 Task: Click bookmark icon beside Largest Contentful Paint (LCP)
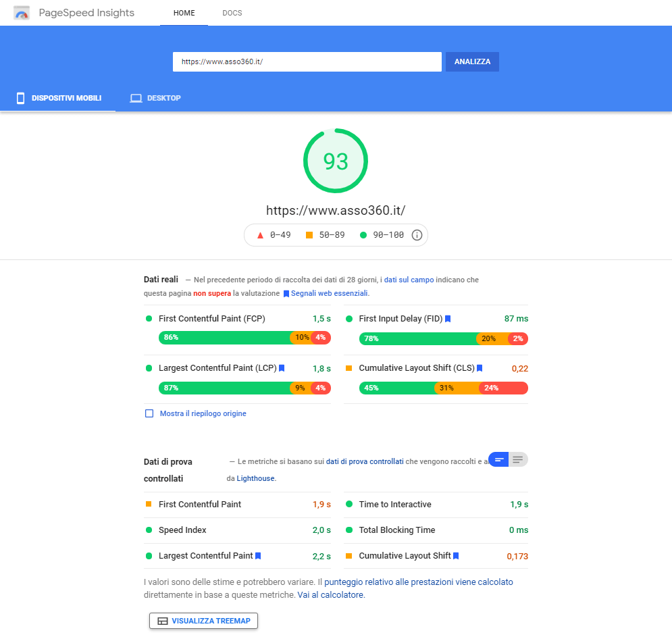point(282,368)
